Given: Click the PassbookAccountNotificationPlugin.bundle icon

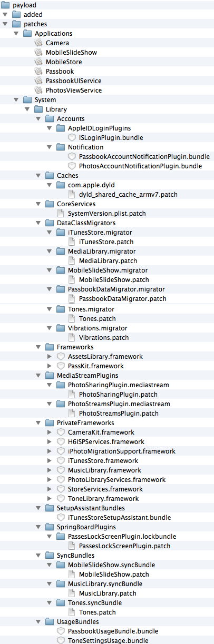Looking at the screenshot, I should (x=72, y=157).
